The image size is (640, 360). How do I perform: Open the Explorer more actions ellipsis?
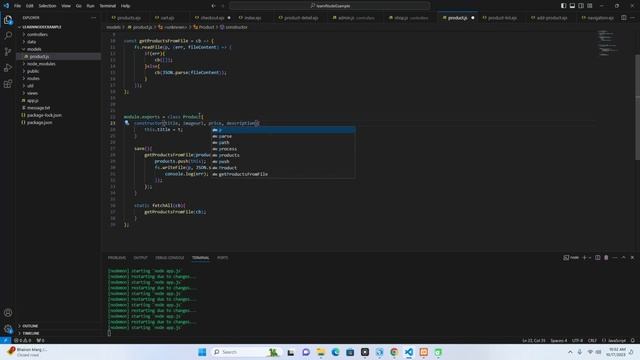point(93,18)
